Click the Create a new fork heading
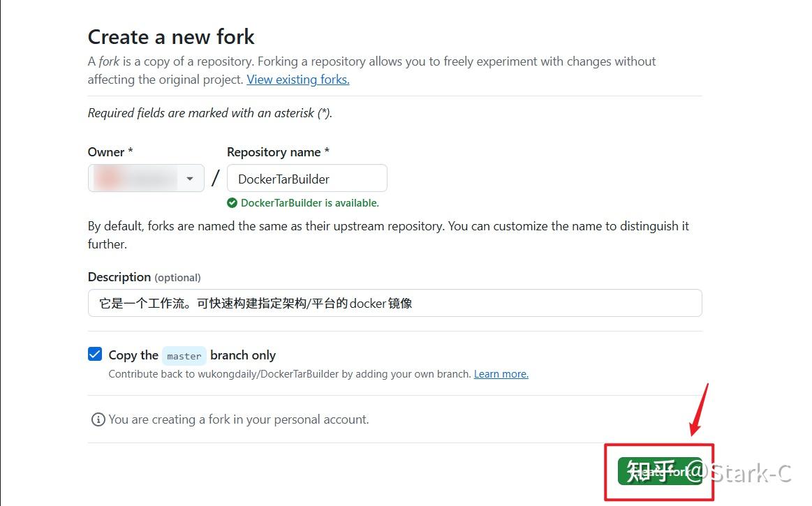 pyautogui.click(x=170, y=36)
